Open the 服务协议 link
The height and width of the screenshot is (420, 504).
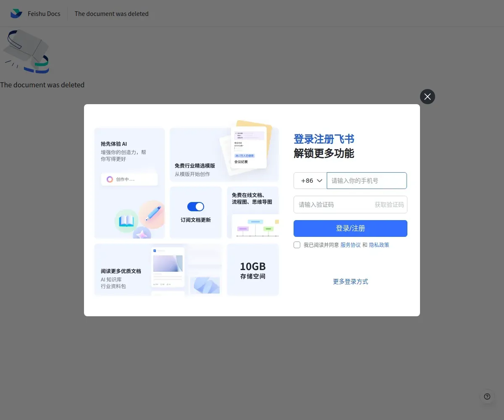[x=350, y=245]
